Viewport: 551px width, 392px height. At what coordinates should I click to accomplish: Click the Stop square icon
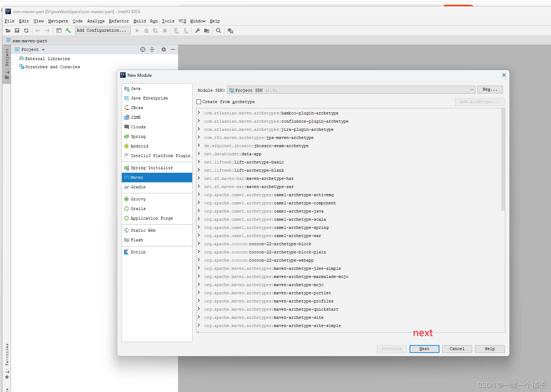tap(165, 31)
